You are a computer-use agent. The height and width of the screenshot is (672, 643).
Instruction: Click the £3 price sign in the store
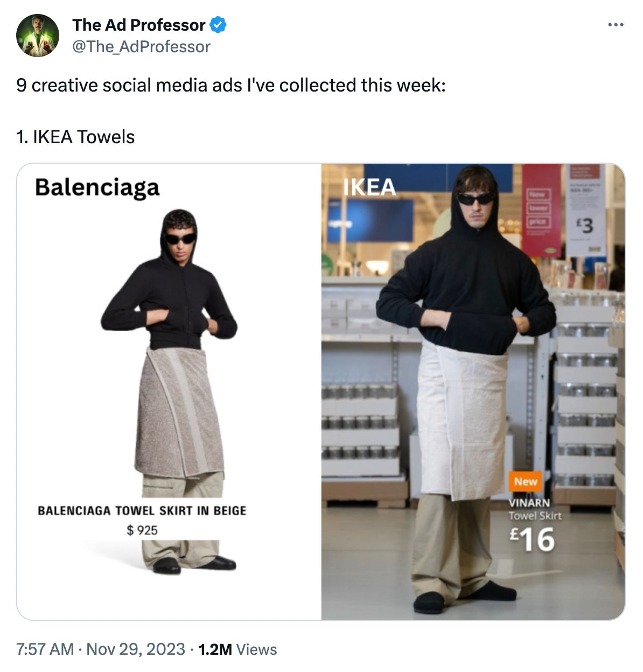point(585,225)
